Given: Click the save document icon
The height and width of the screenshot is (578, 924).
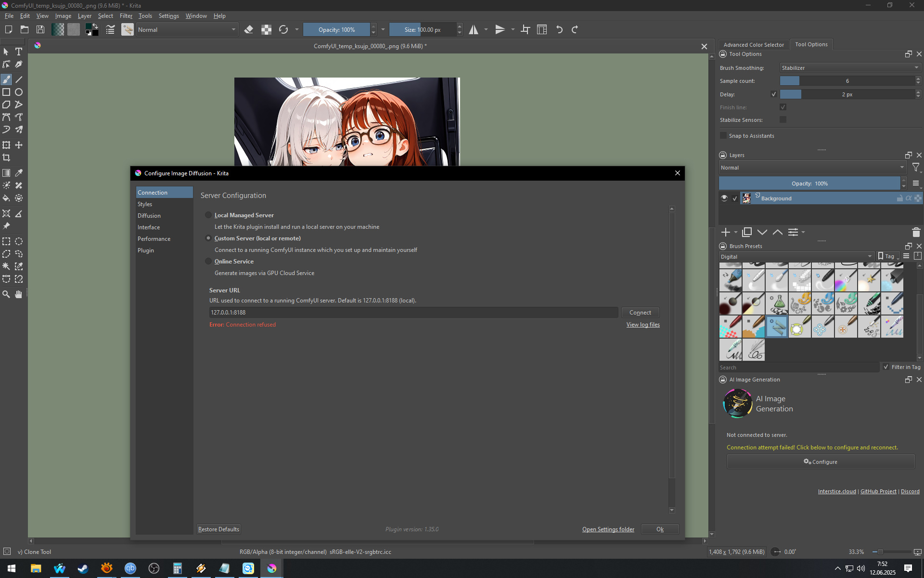Looking at the screenshot, I should [x=40, y=30].
